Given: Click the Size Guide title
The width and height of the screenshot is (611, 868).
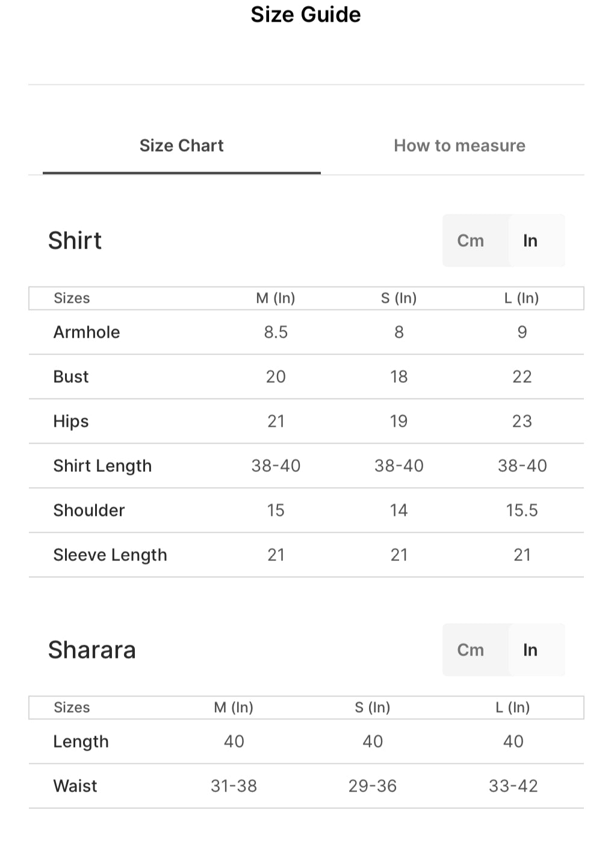Looking at the screenshot, I should (x=306, y=14).
